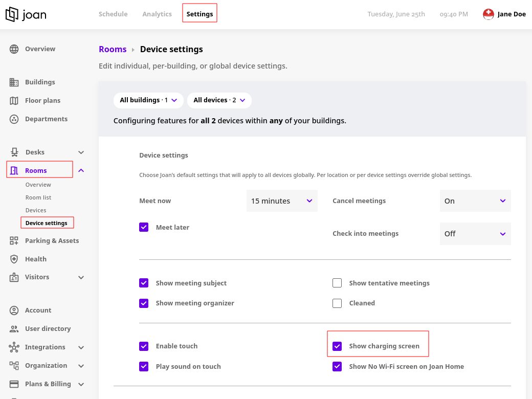Enable Show tentative meetings checkbox
The image size is (532, 399).
point(337,283)
